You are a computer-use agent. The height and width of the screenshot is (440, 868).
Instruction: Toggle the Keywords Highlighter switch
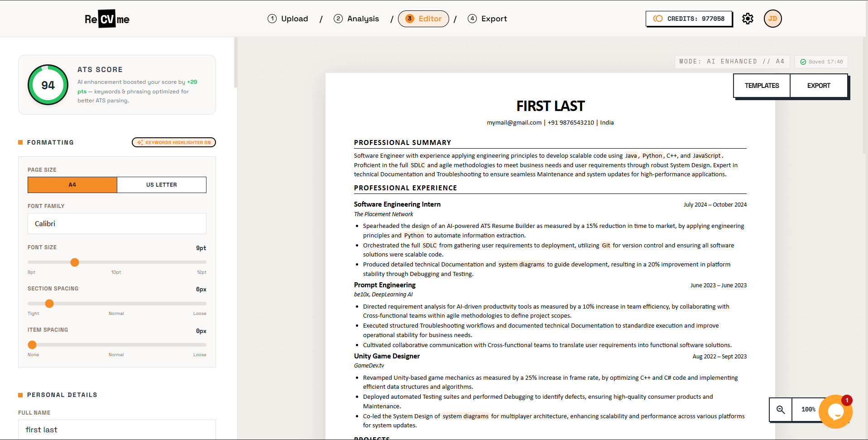(174, 142)
